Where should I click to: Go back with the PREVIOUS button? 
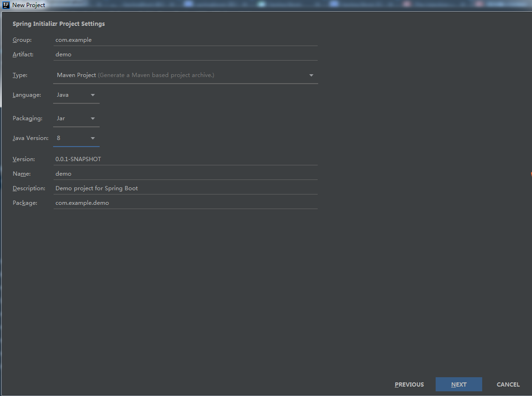pyautogui.click(x=409, y=384)
